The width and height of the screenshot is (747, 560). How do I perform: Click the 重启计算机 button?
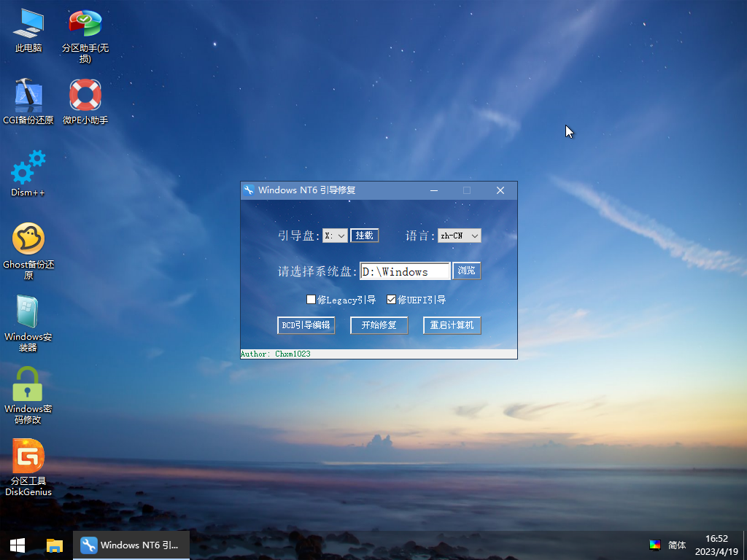(x=452, y=325)
